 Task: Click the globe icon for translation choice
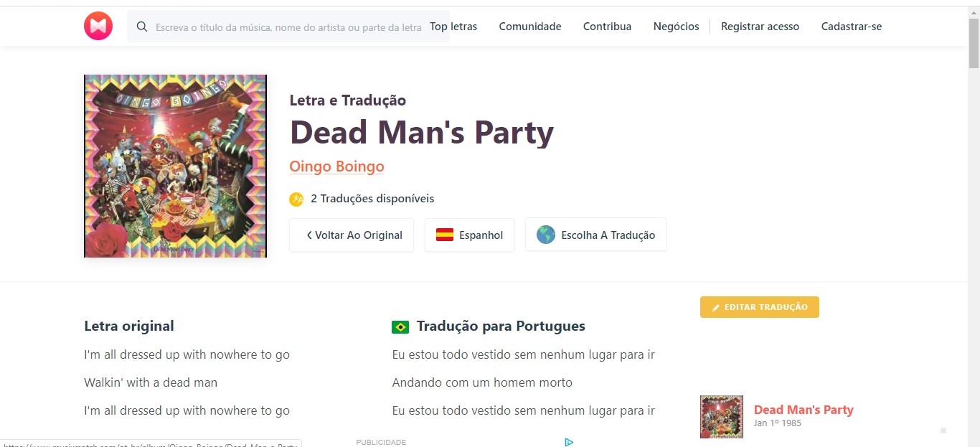pyautogui.click(x=546, y=235)
